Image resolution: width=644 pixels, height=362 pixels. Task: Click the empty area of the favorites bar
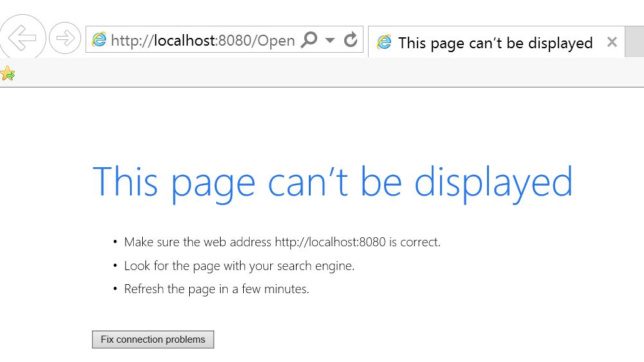tap(322, 74)
